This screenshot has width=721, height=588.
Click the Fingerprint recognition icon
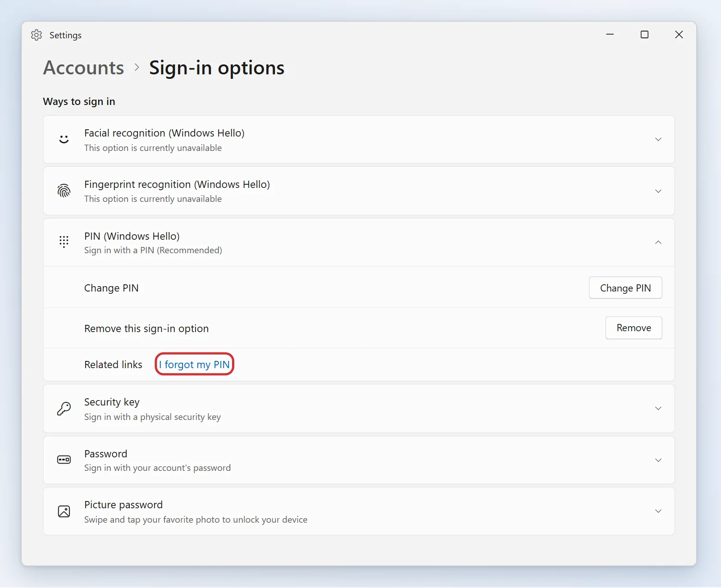tap(64, 191)
